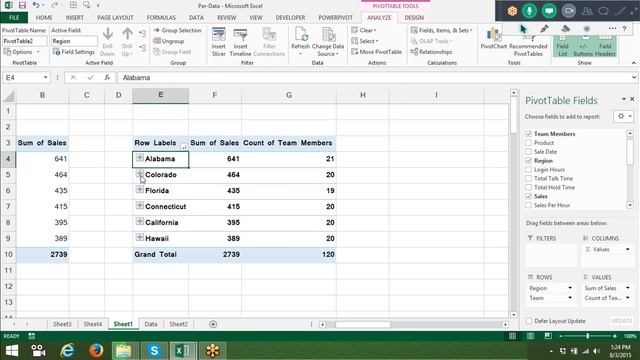Click the overlay microphone icon
The image size is (640, 360).
(529, 11)
